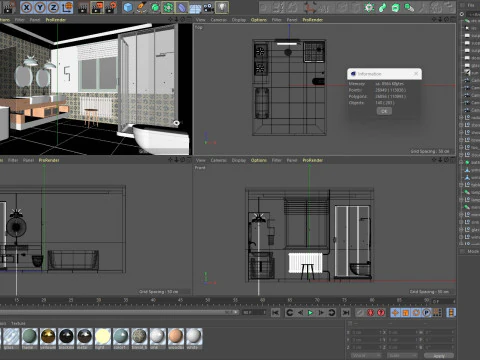Jump to animation end
The height and width of the screenshot is (360, 480).
point(346,313)
